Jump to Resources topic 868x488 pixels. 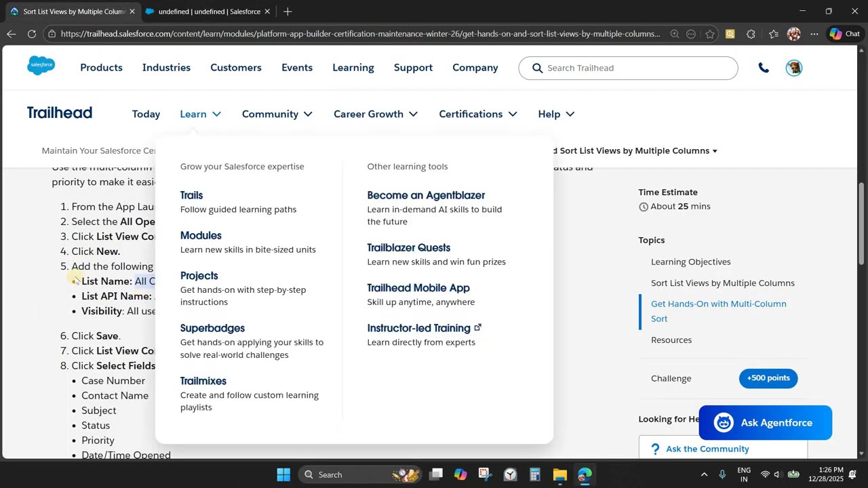point(671,340)
